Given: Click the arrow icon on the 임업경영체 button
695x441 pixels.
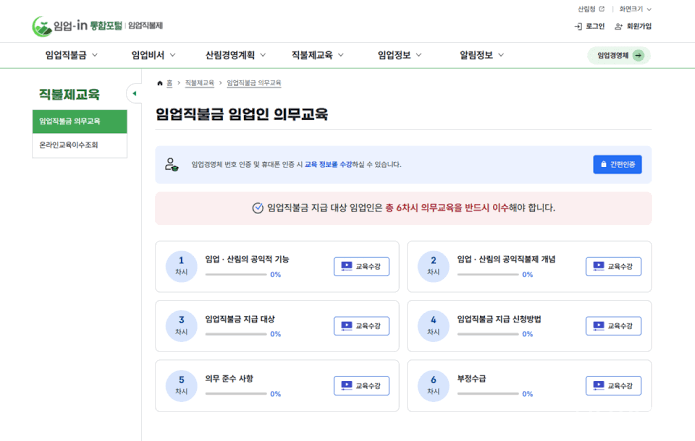Looking at the screenshot, I should point(638,55).
